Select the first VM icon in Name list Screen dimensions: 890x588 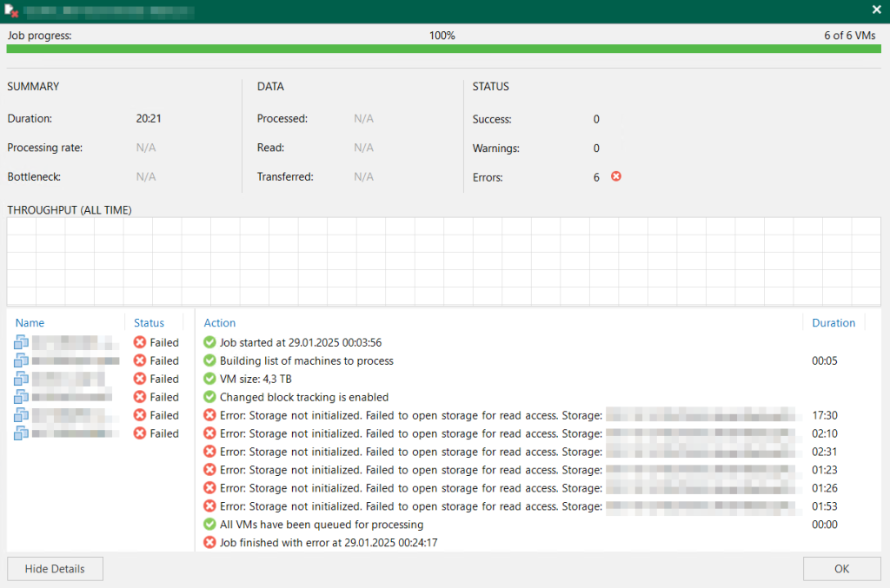point(22,342)
